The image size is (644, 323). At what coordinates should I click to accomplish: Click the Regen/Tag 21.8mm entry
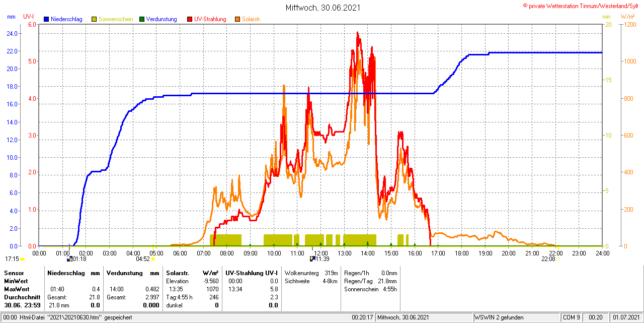tap(370, 281)
